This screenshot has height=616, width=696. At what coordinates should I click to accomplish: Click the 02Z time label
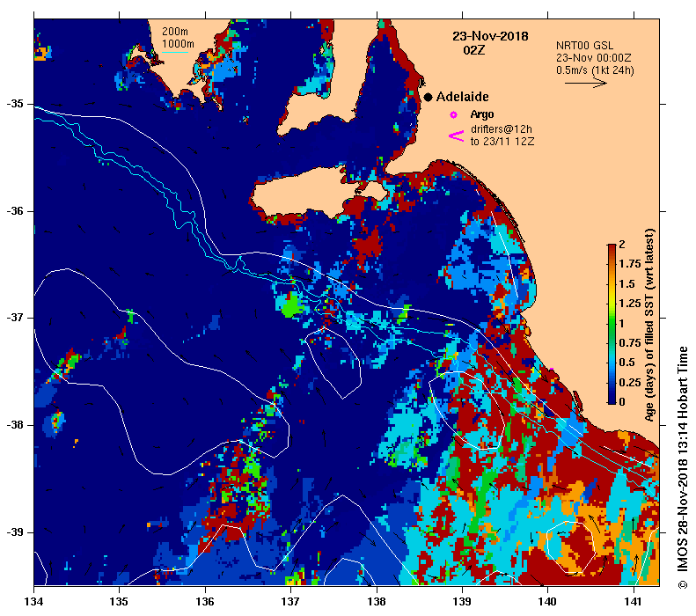pyautogui.click(x=474, y=50)
